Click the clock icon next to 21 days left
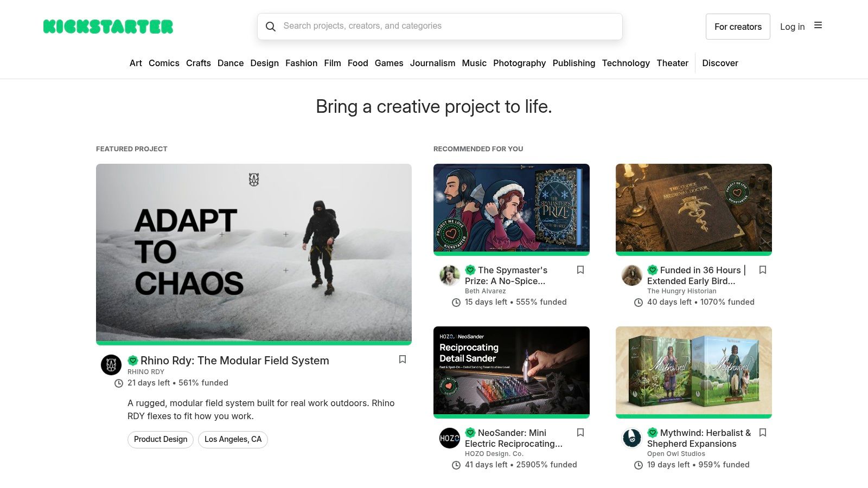The width and height of the screenshot is (868, 488). [118, 383]
